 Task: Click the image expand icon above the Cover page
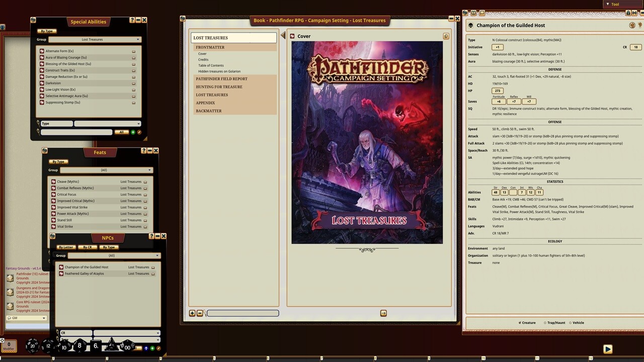446,36
